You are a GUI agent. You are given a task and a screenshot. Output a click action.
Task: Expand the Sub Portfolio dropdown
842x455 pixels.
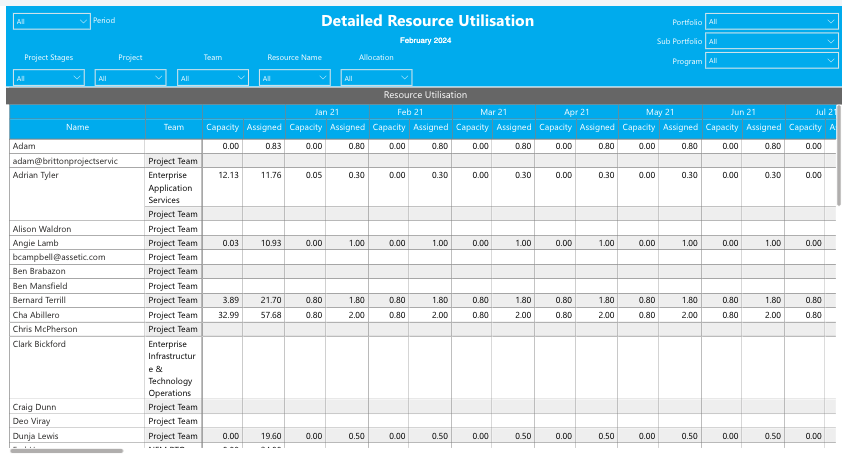point(771,41)
